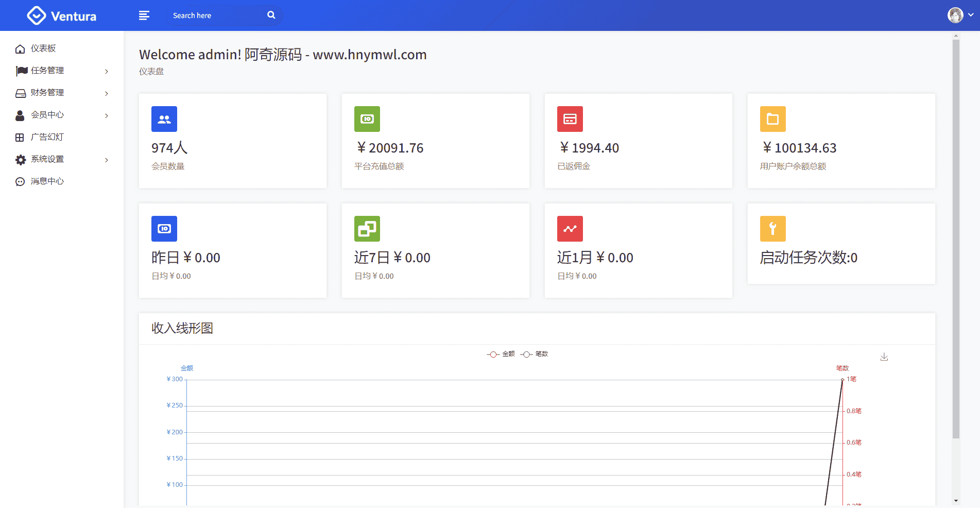Click the green platform recharge icon
Viewport: 980px width, 508px height.
coord(367,119)
